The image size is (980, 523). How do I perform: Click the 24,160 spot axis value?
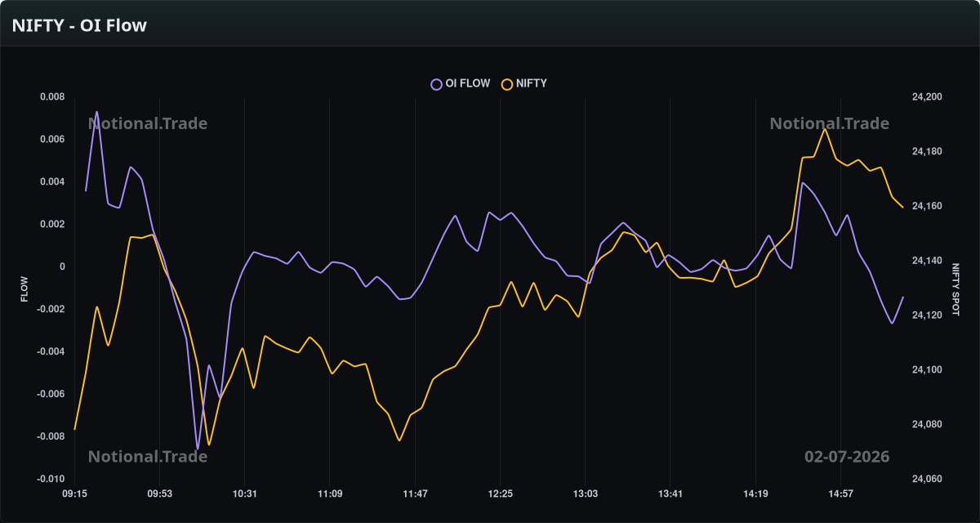pos(927,207)
